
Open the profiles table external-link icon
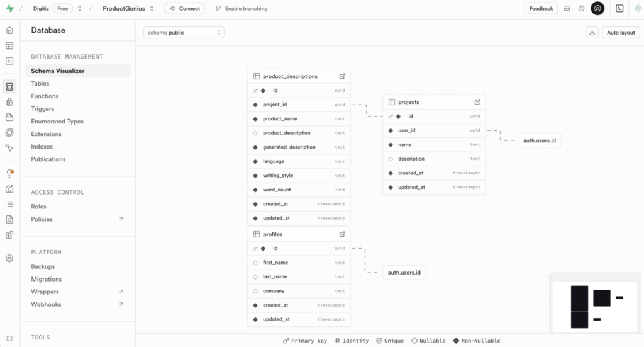point(342,234)
